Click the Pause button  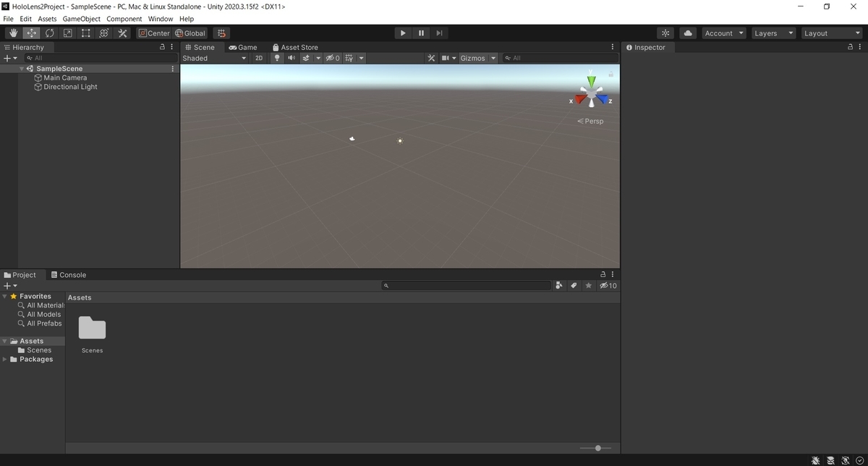421,33
